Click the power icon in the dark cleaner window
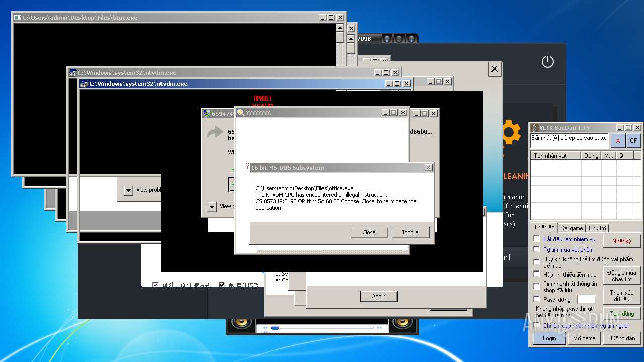Image resolution: width=644 pixels, height=362 pixels. (x=547, y=62)
